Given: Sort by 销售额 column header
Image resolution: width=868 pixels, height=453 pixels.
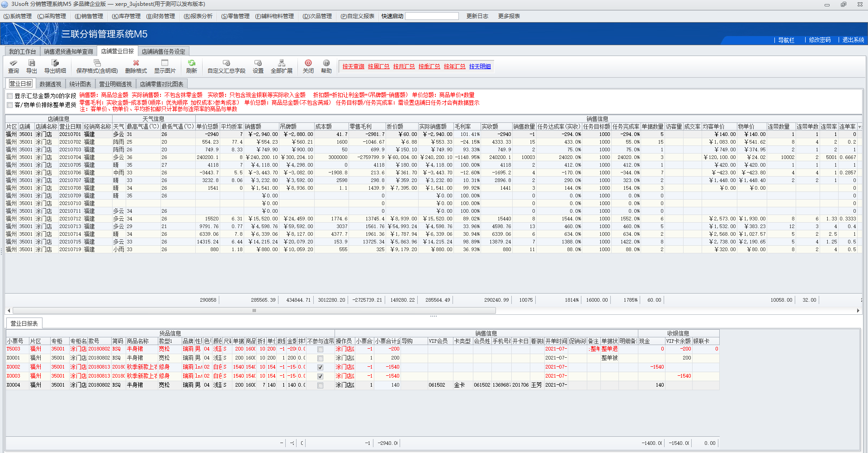Looking at the screenshot, I should 261,127.
